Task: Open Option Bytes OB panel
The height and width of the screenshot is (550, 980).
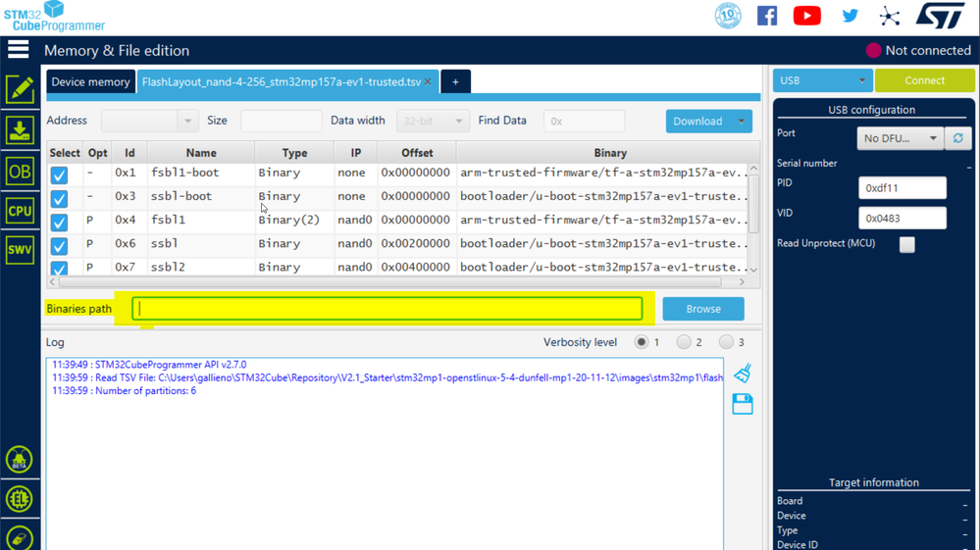Action: (x=20, y=171)
